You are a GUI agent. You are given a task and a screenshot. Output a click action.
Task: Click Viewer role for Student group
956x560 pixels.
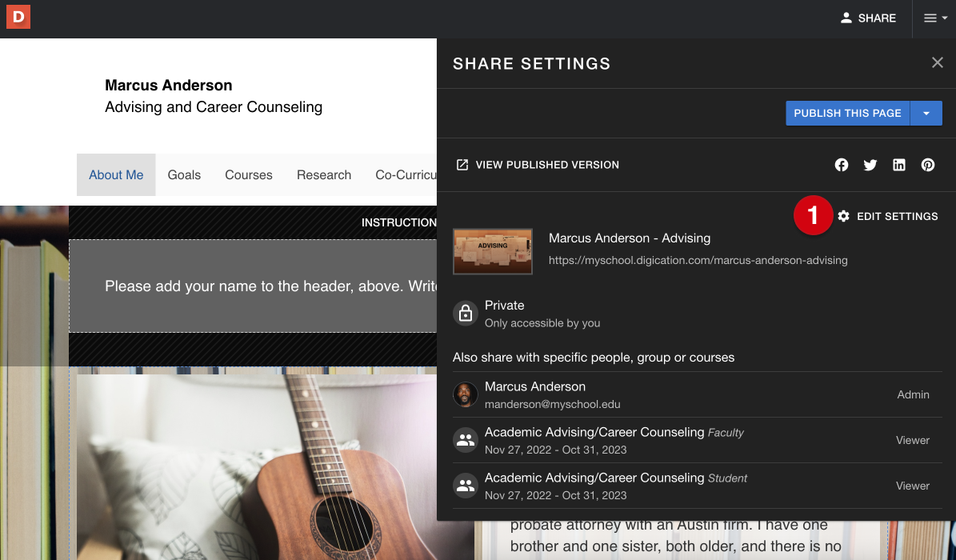(912, 486)
